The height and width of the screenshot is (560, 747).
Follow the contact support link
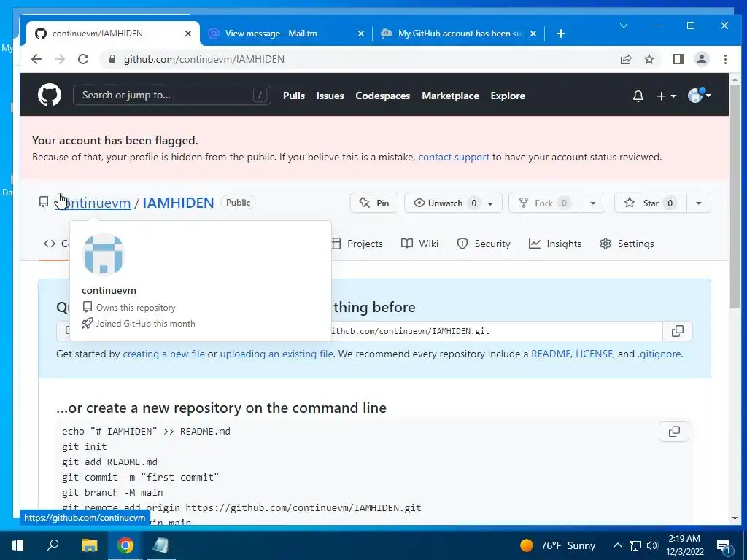pos(454,157)
